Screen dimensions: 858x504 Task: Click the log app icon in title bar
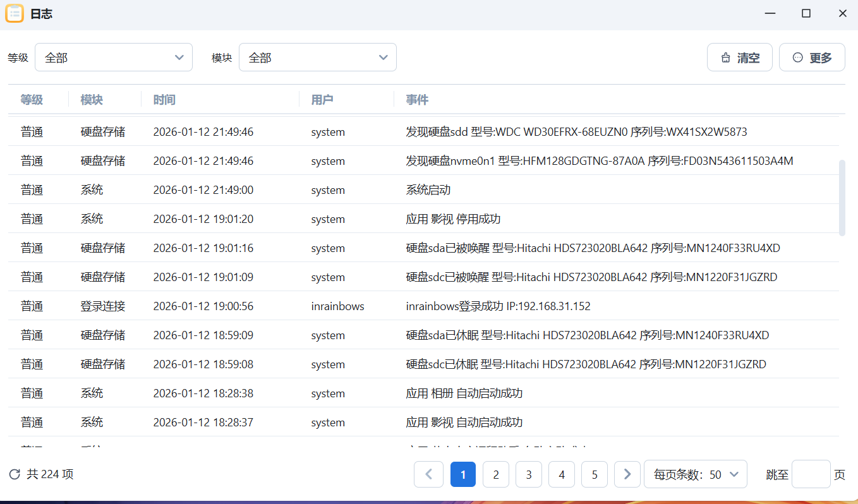point(15,13)
